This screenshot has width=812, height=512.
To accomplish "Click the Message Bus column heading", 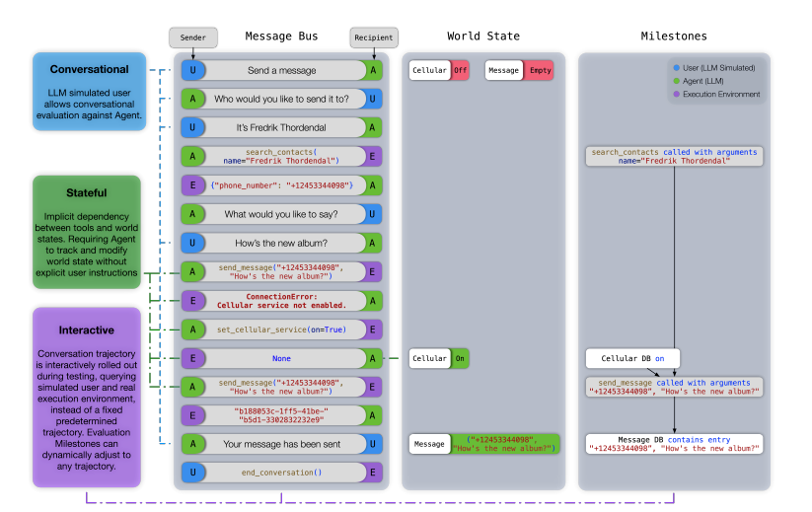I will [281, 37].
